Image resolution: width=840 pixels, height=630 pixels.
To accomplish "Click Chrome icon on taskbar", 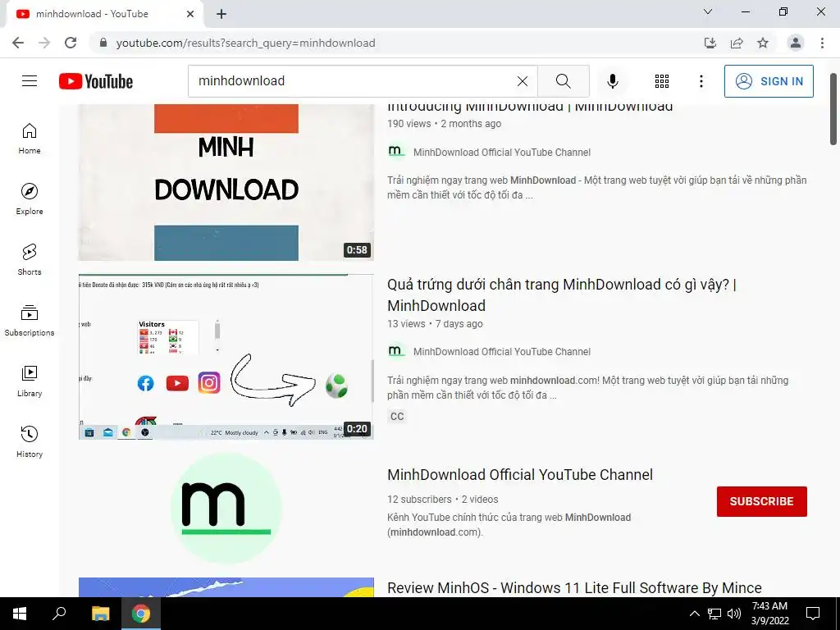I will coord(141,614).
